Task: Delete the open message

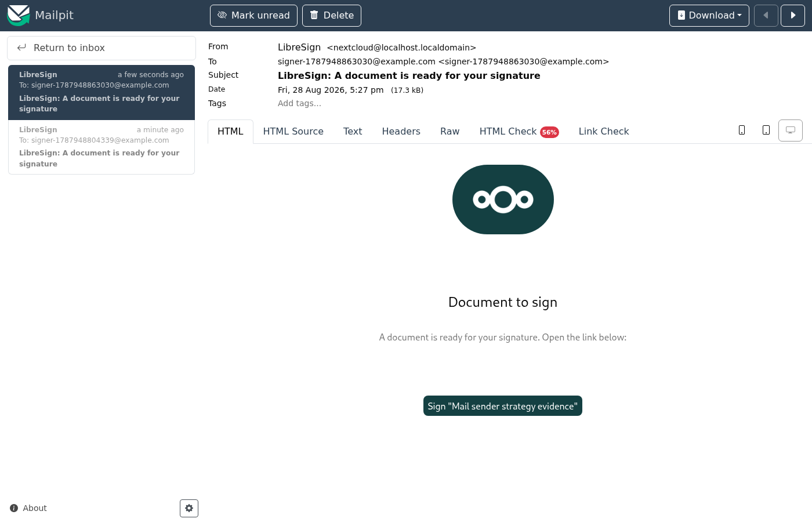Action: tap(332, 16)
